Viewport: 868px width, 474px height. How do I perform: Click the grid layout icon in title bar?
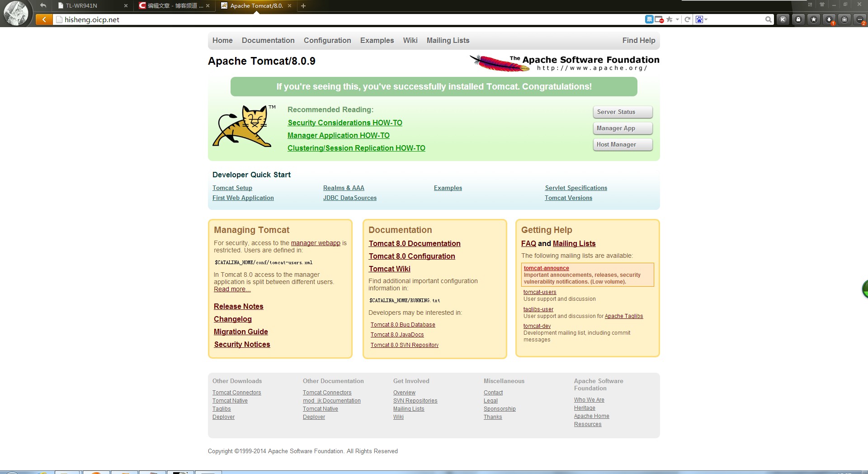coord(810,5)
